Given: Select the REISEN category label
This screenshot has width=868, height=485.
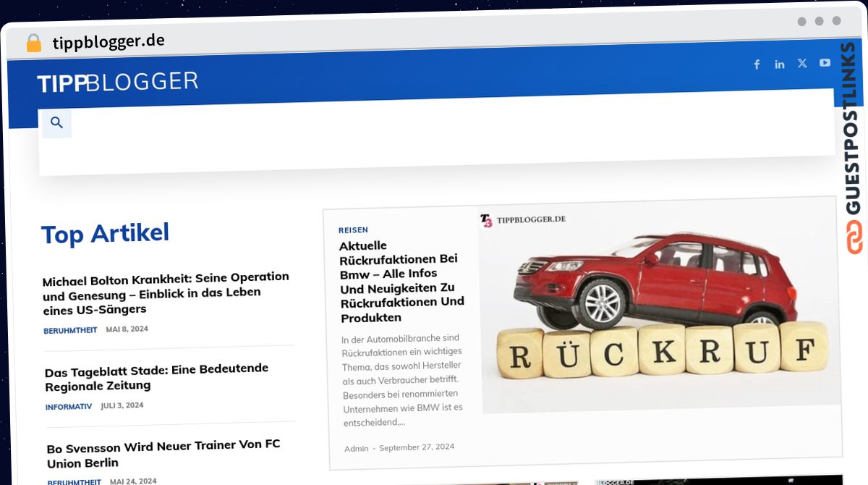Looking at the screenshot, I should (x=353, y=230).
